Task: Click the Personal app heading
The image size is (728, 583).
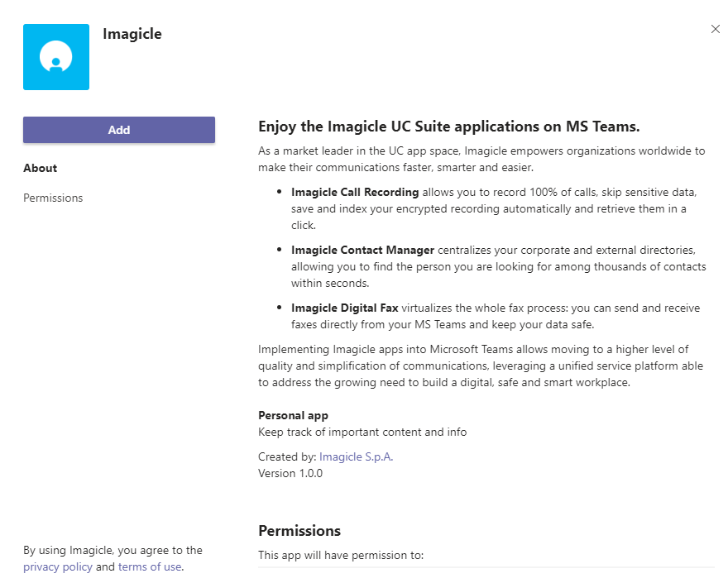Action: point(293,415)
